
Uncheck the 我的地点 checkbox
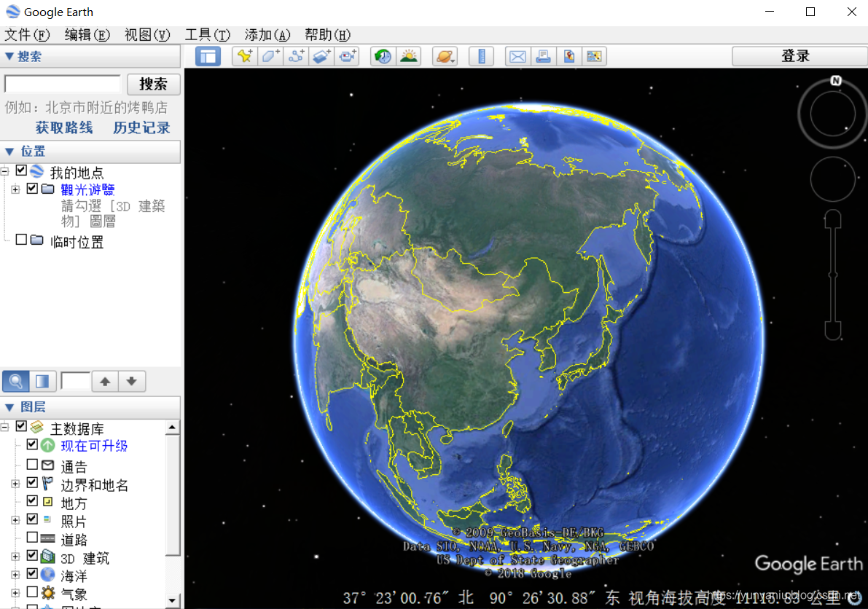click(22, 170)
